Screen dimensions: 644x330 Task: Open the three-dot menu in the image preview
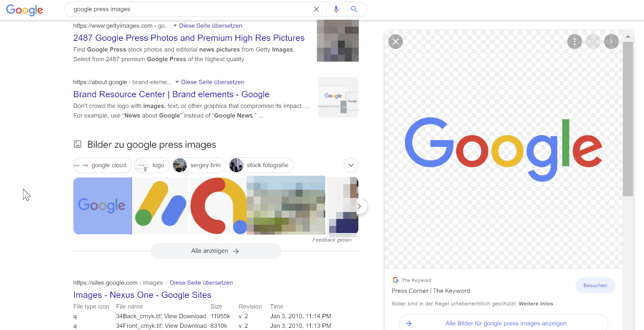point(575,41)
